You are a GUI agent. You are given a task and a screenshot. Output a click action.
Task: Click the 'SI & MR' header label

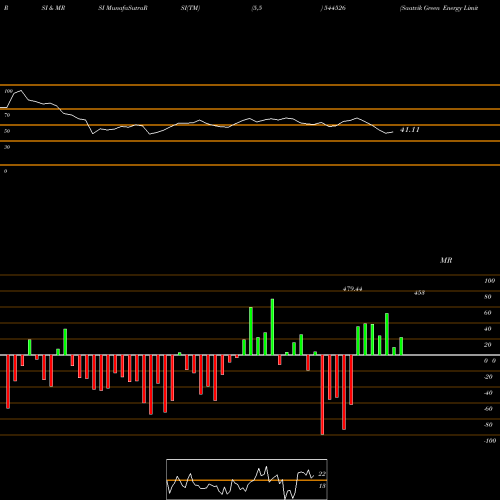[x=53, y=8]
